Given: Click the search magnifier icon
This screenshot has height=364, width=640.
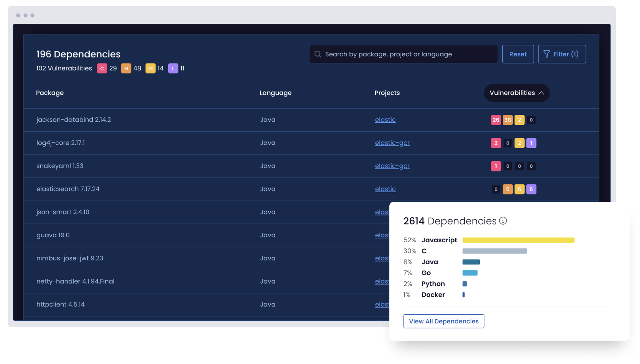Looking at the screenshot, I should point(318,54).
